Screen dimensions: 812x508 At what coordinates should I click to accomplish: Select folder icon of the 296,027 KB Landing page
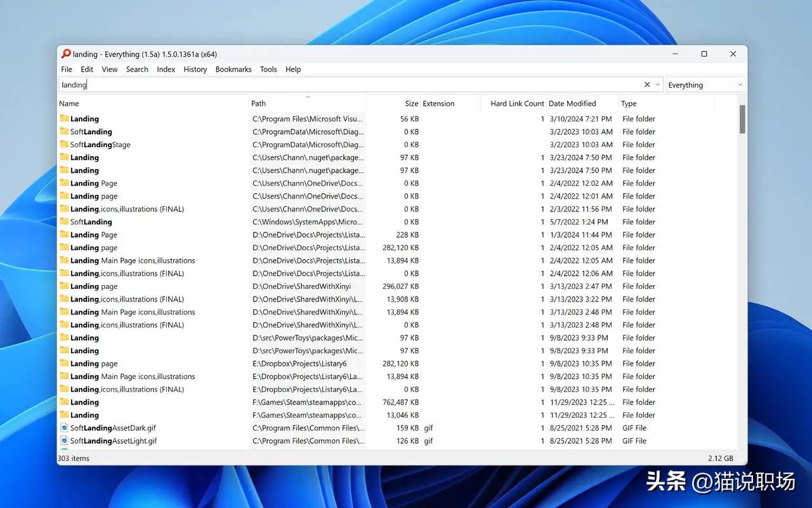click(64, 286)
